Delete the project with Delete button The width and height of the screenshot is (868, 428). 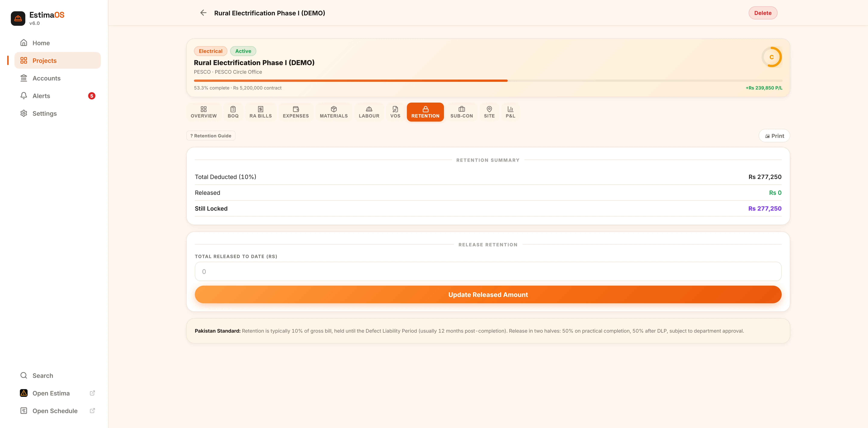[x=763, y=13]
